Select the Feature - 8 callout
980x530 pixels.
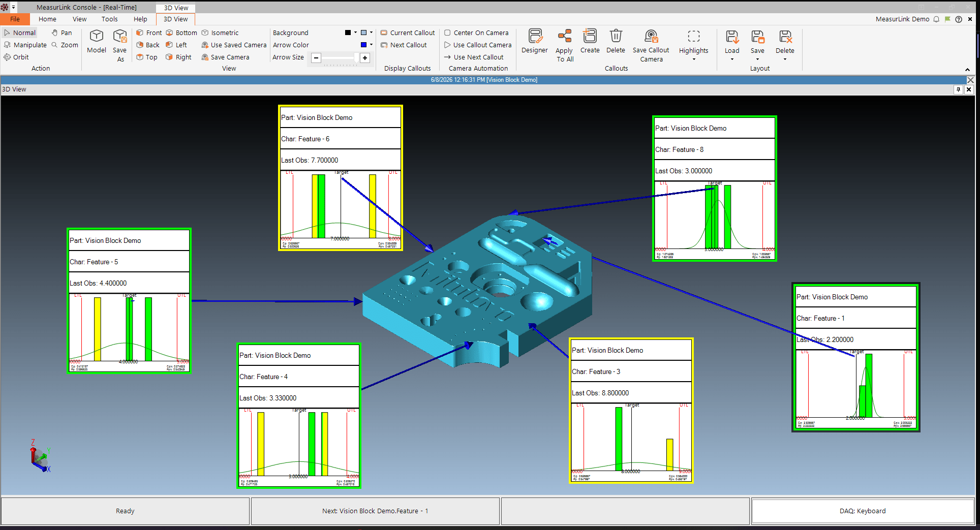715,189
